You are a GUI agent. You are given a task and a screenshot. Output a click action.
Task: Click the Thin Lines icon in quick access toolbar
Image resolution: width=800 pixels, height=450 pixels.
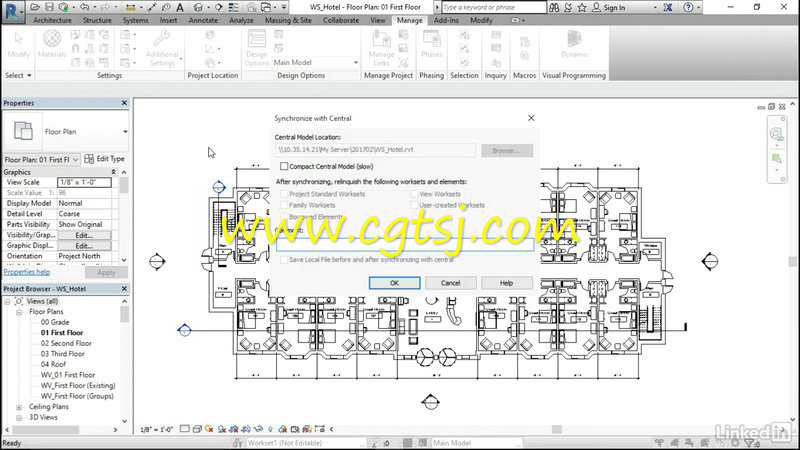(x=234, y=7)
